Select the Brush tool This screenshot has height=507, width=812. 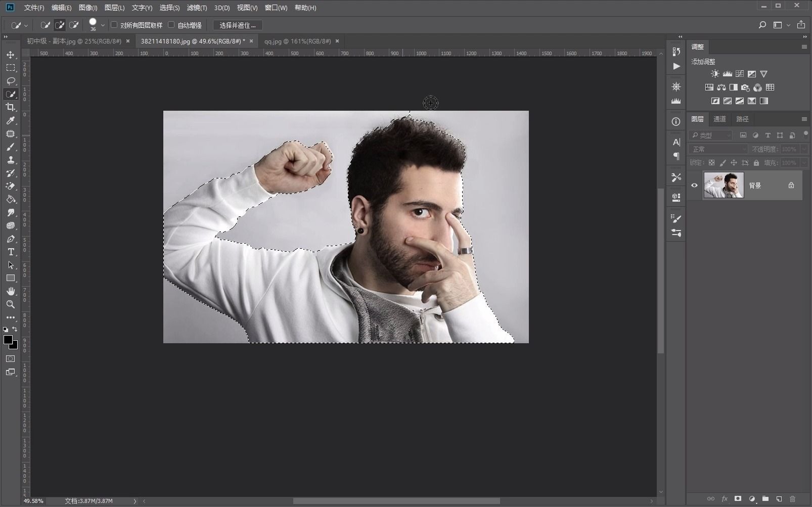click(11, 147)
